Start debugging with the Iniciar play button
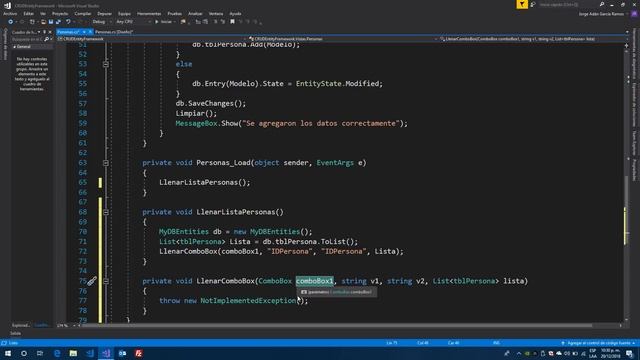640x360 pixels. coord(163,22)
